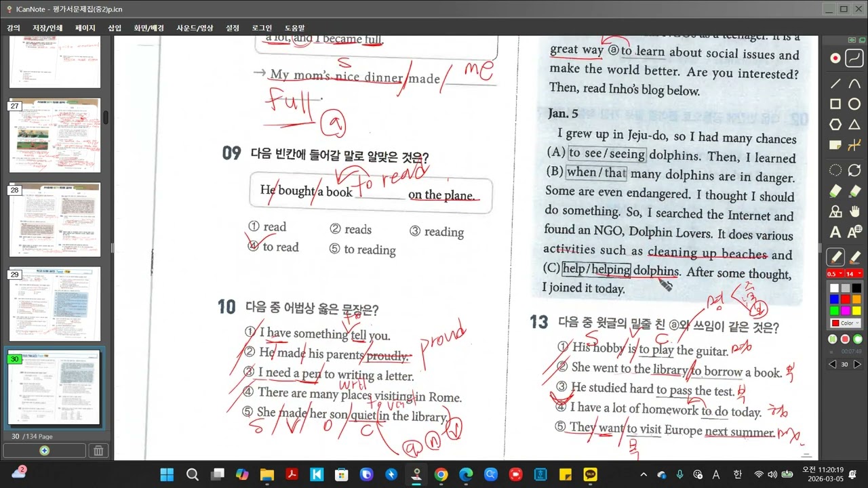
Task: Open the 설정 menu
Action: (233, 28)
